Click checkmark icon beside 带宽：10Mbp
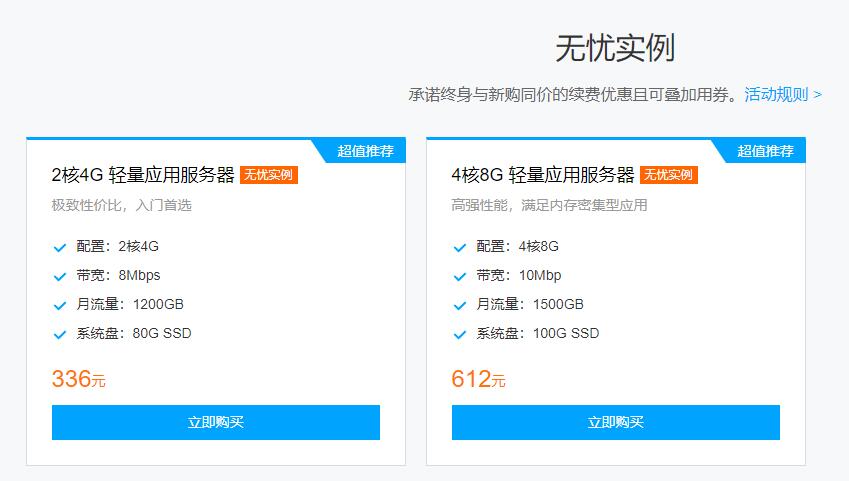This screenshot has width=849, height=481. pyautogui.click(x=460, y=276)
